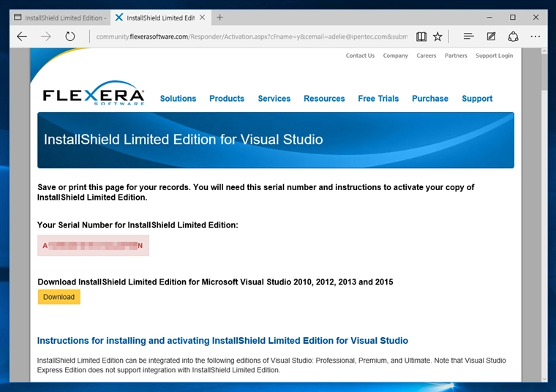Maximize the Edge browser window
Image resolution: width=556 pixels, height=392 pixels.
513,18
